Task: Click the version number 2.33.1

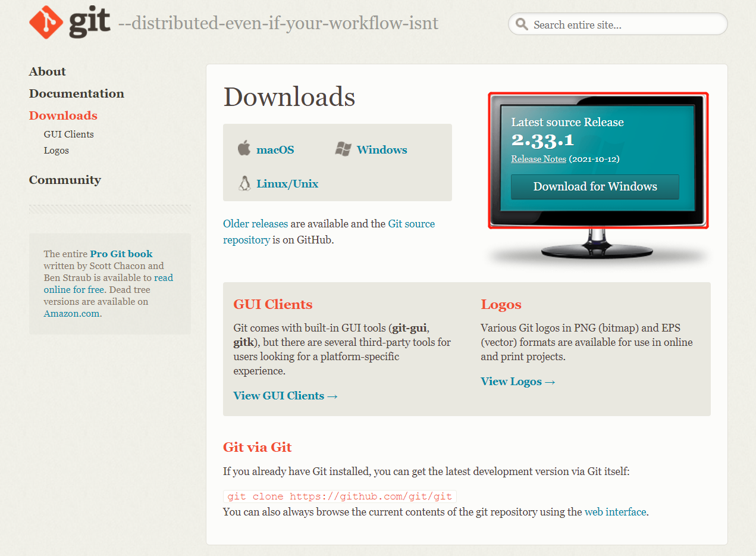Action: point(542,140)
